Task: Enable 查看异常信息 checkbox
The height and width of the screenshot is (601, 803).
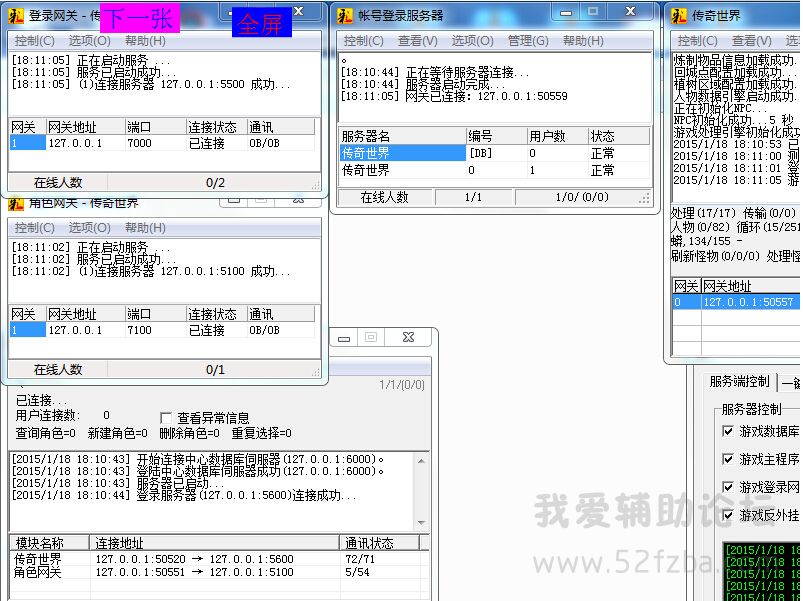Action: click(x=167, y=418)
